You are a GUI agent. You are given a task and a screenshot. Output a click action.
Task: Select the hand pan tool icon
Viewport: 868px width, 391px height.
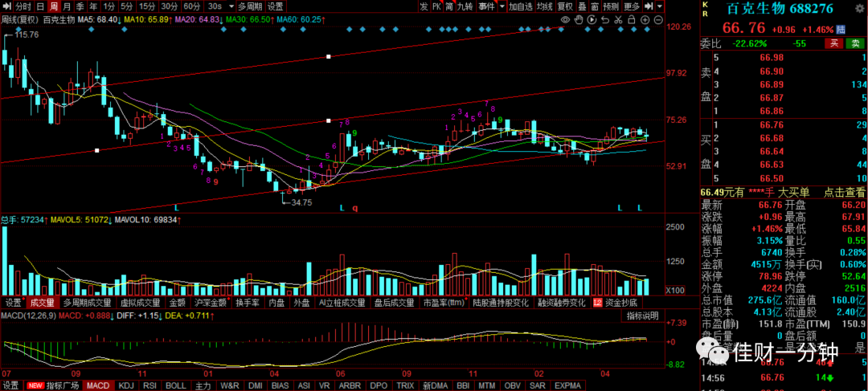tap(579, 20)
